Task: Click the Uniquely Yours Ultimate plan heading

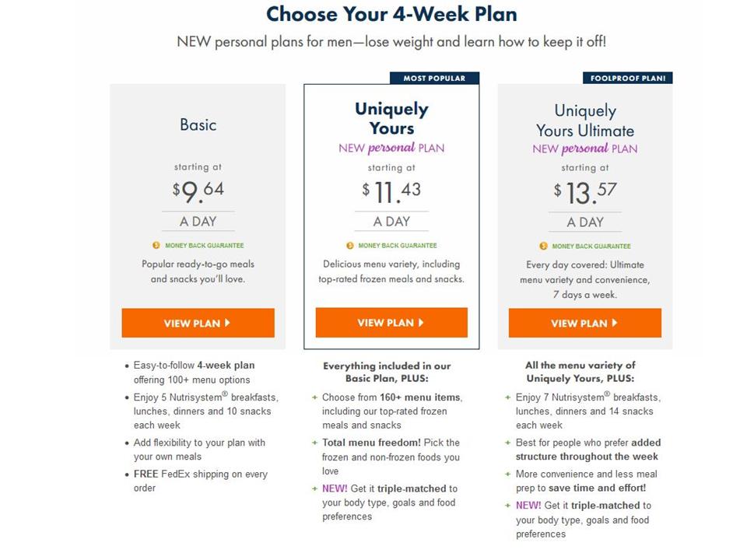Action: (x=585, y=121)
